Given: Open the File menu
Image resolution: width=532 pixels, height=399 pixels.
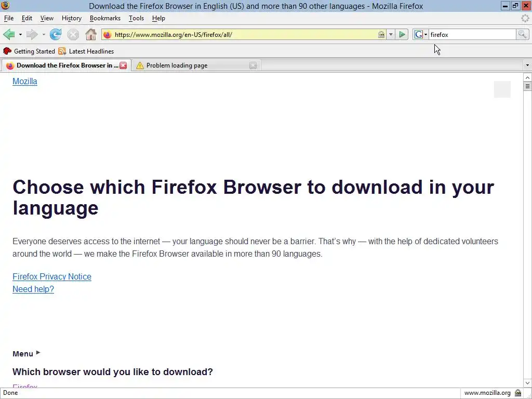Looking at the screenshot, I should (x=9, y=18).
